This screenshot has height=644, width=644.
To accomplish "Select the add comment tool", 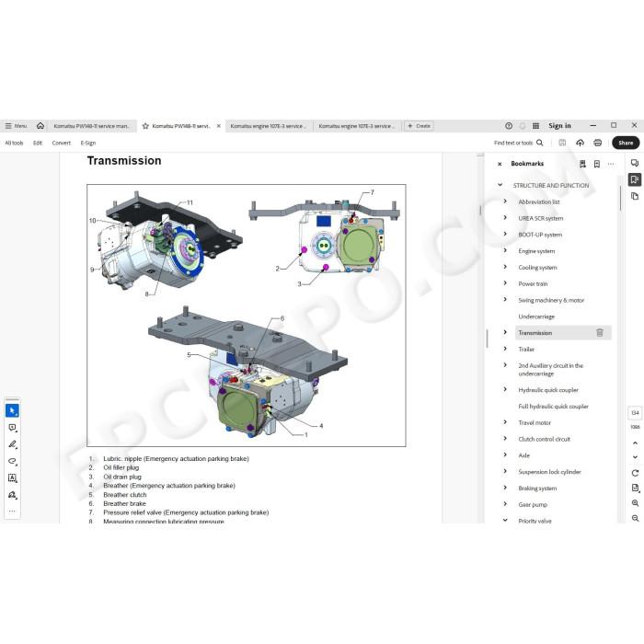I will pyautogui.click(x=12, y=428).
